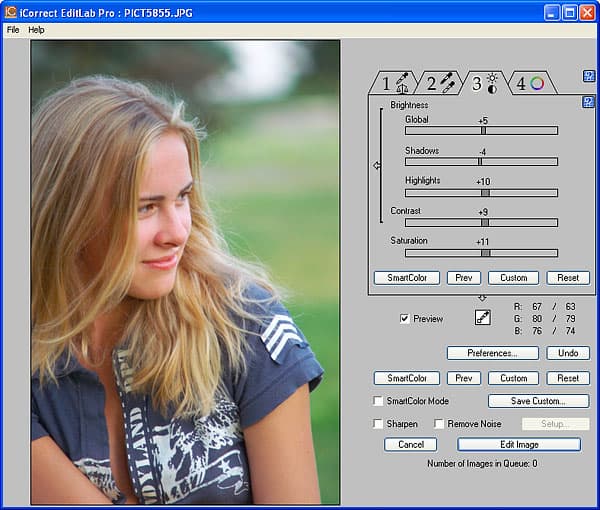Select the eyedropper sampler icon near Preview
600x510 pixels.
tap(483, 318)
